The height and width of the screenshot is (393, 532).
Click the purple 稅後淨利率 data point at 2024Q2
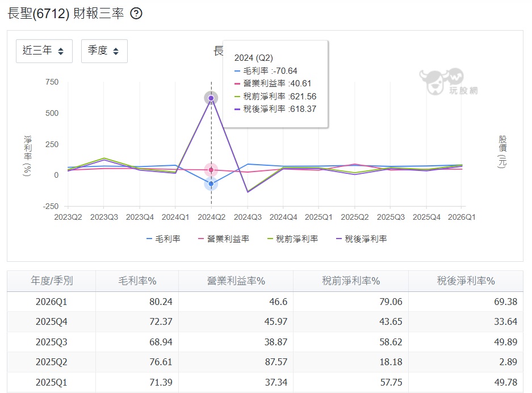[x=211, y=98]
